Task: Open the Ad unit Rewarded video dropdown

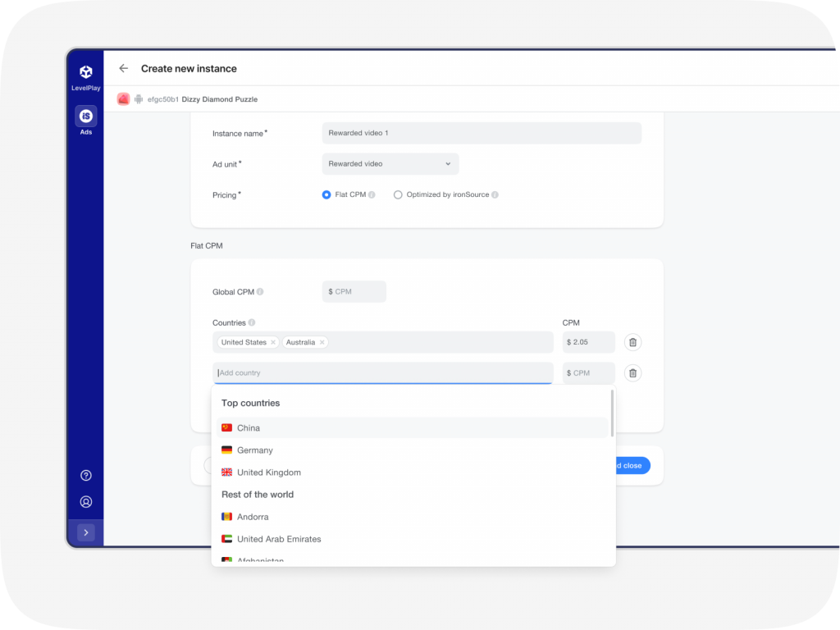Action: coord(390,164)
